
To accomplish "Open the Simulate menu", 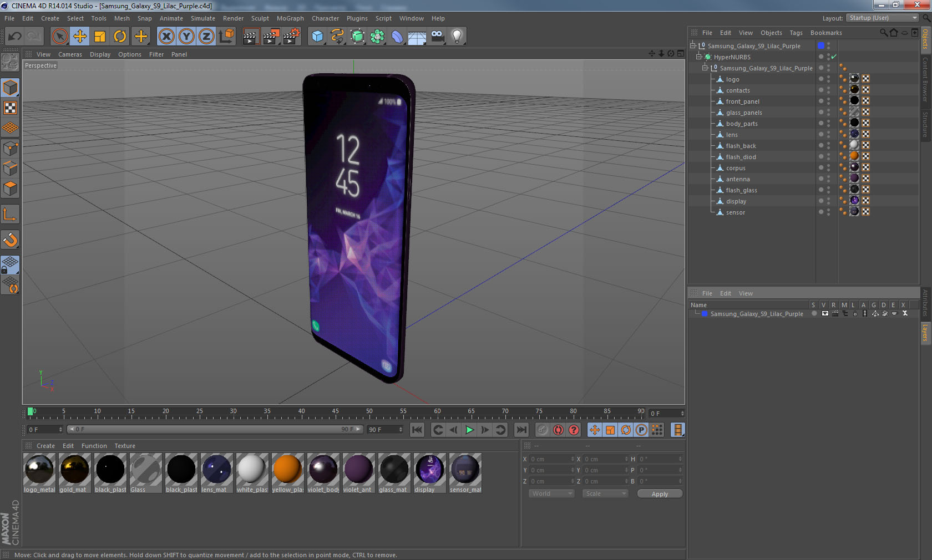I will (202, 18).
